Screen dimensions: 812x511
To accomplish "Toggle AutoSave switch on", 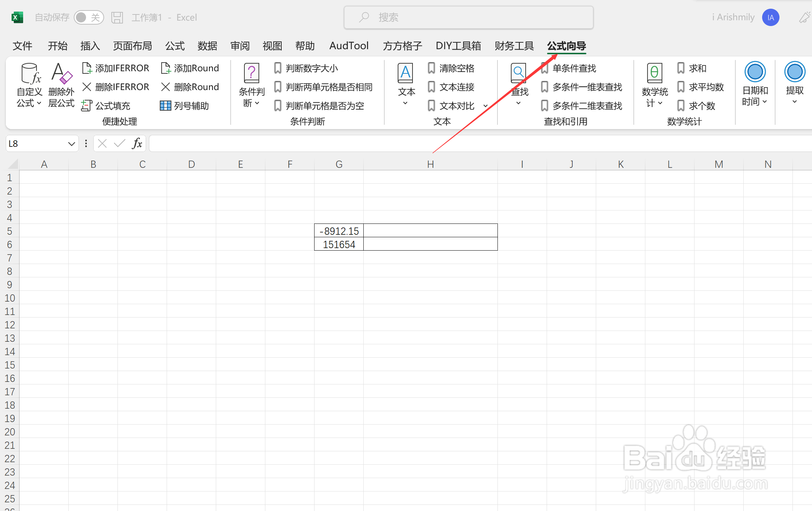I will click(89, 17).
